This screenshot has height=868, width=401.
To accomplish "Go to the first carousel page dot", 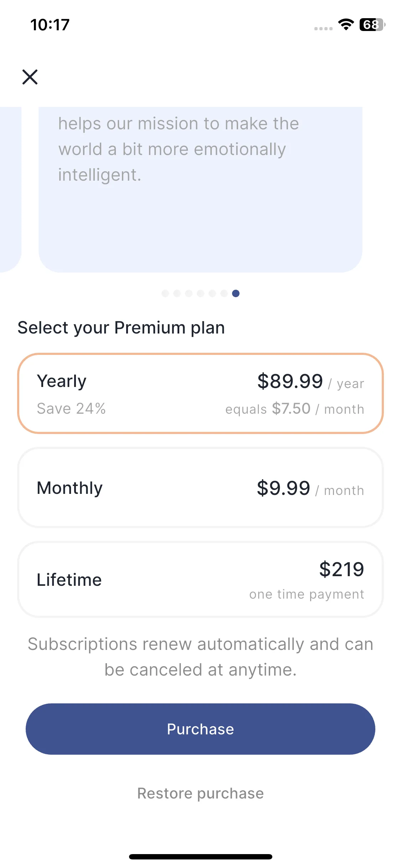I will point(165,293).
